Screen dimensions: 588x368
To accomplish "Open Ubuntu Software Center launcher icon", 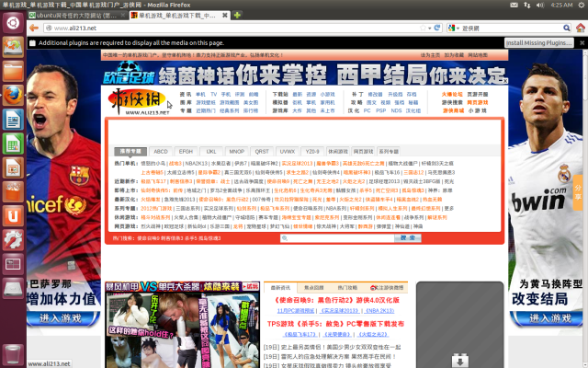I will tap(13, 192).
